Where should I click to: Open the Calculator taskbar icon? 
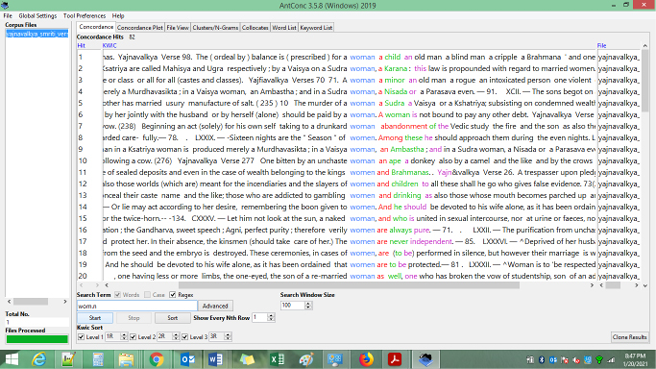pos(98,359)
